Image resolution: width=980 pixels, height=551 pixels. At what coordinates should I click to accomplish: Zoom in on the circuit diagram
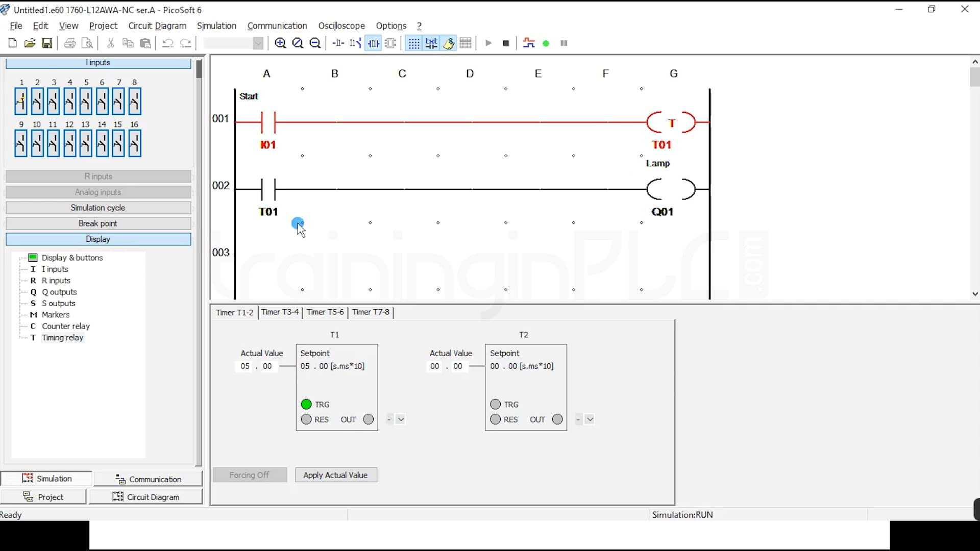(280, 43)
